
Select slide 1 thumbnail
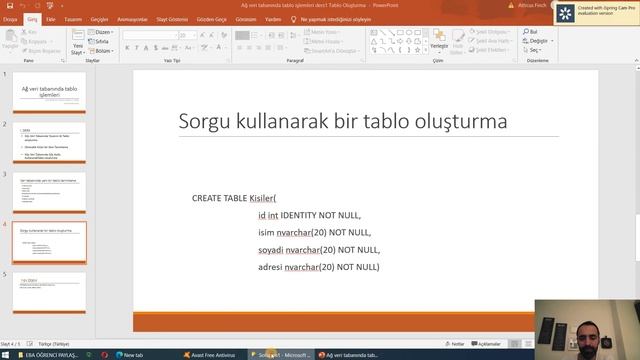pyautogui.click(x=49, y=93)
